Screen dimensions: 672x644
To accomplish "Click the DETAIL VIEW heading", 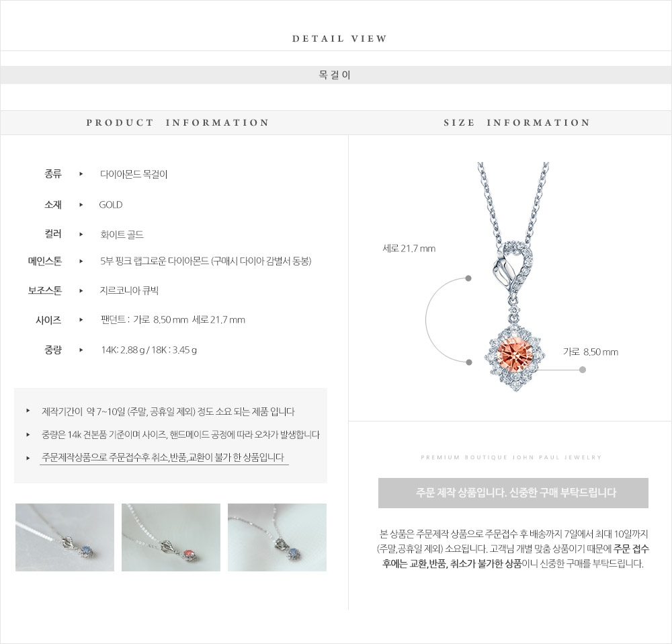I will click(x=339, y=38).
